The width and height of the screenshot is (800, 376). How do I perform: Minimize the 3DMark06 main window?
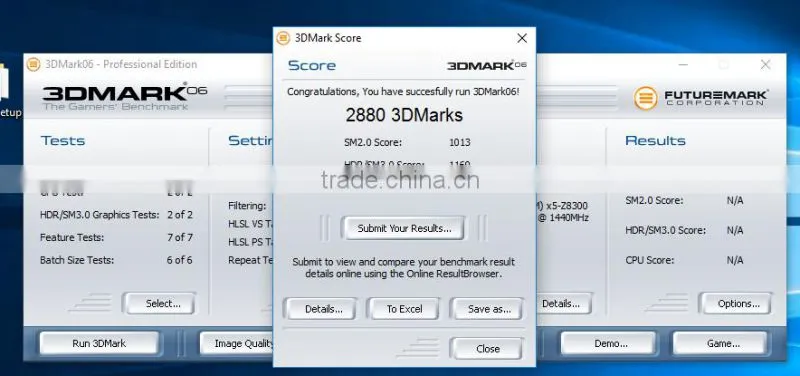click(683, 64)
